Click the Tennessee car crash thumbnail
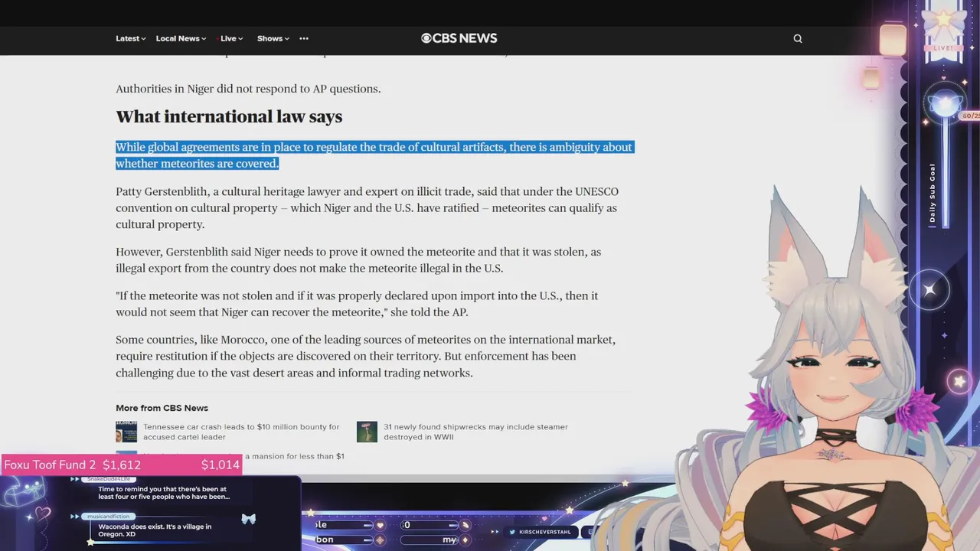The image size is (980, 551). (126, 432)
